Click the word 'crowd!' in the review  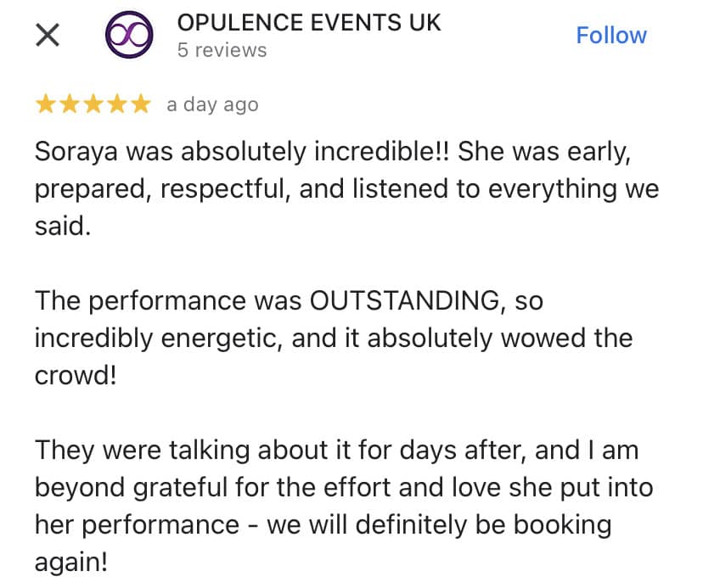[76, 375]
